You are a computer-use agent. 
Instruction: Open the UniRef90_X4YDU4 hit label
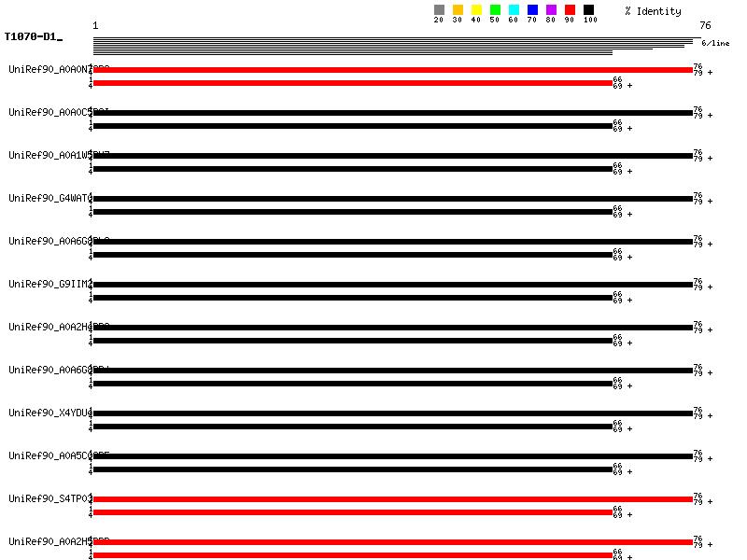coord(50,413)
